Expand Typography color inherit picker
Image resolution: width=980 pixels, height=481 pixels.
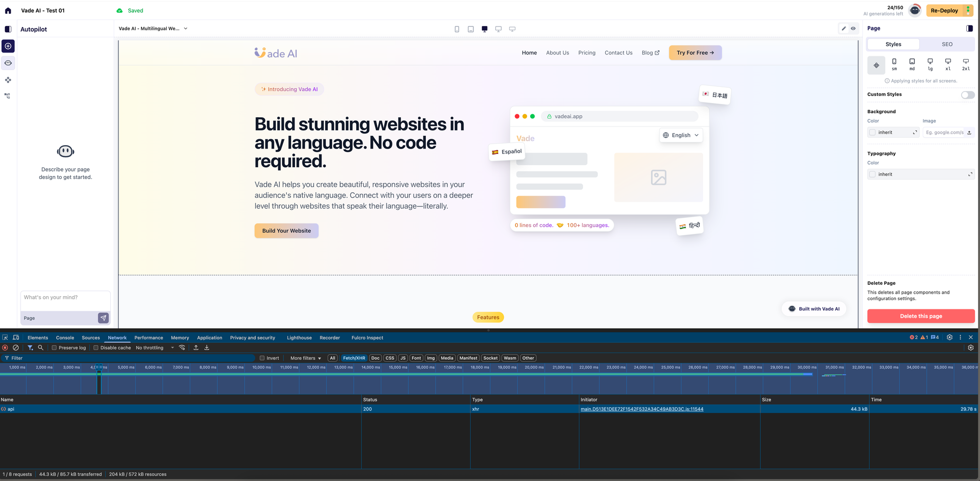[x=970, y=174]
